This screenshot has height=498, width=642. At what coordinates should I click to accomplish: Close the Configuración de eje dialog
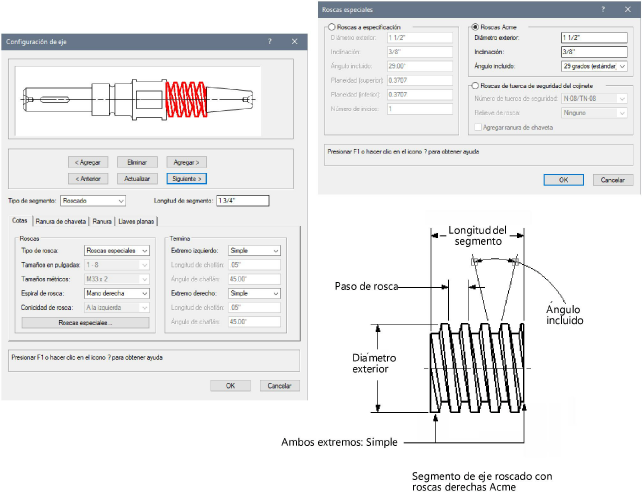pyautogui.click(x=294, y=42)
